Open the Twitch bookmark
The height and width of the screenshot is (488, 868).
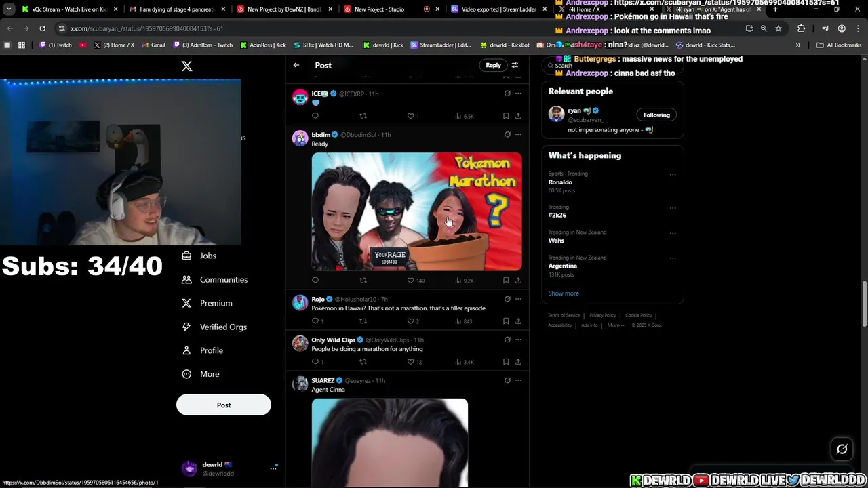coord(56,45)
